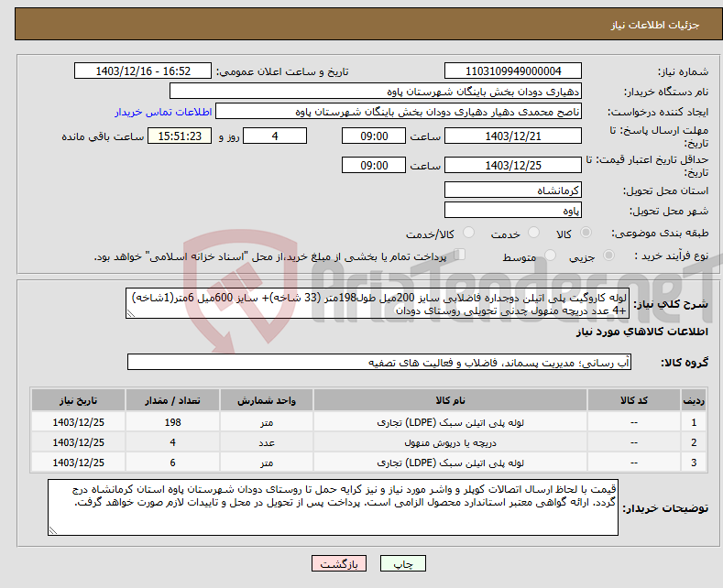The width and height of the screenshot is (723, 588).
Task: Click row 3 product name لوله پلی اتیلن
Action: 450,463
